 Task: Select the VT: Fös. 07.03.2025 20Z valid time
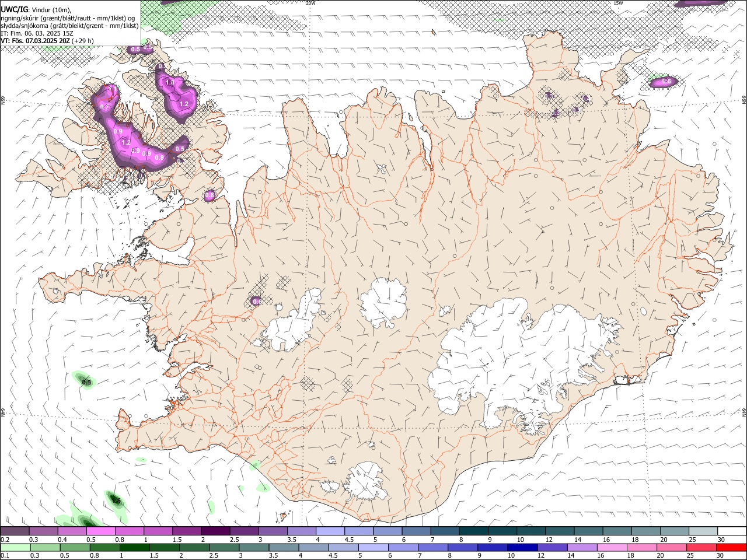pos(35,41)
